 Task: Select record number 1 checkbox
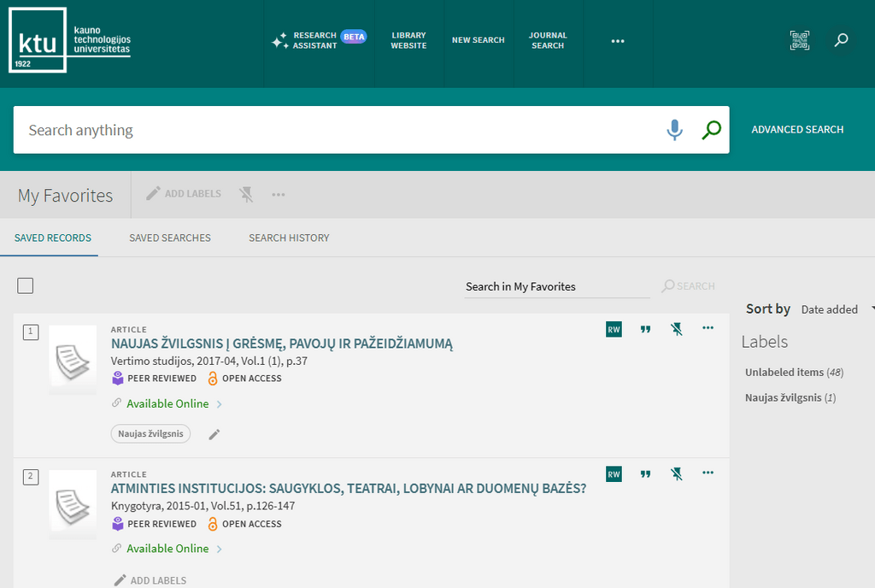(31, 332)
